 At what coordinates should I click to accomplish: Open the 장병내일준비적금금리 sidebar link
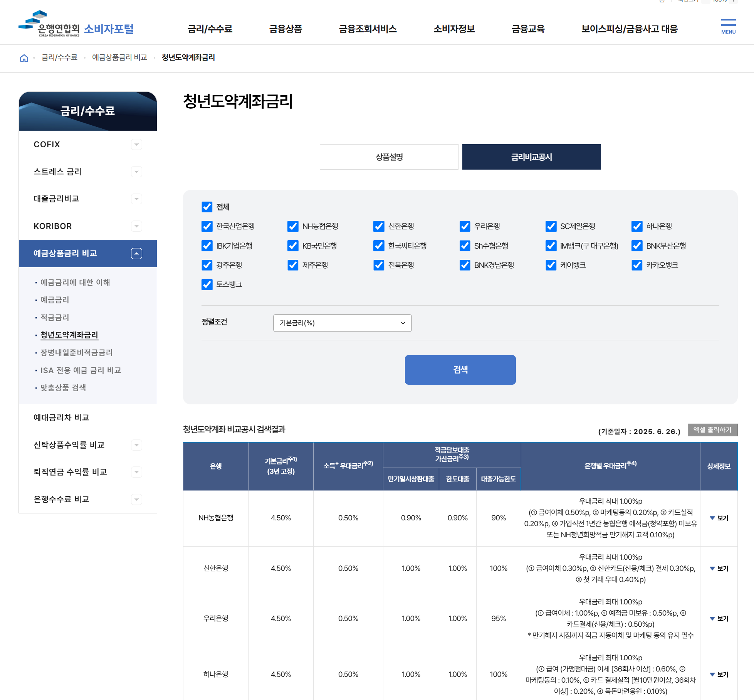(x=76, y=352)
